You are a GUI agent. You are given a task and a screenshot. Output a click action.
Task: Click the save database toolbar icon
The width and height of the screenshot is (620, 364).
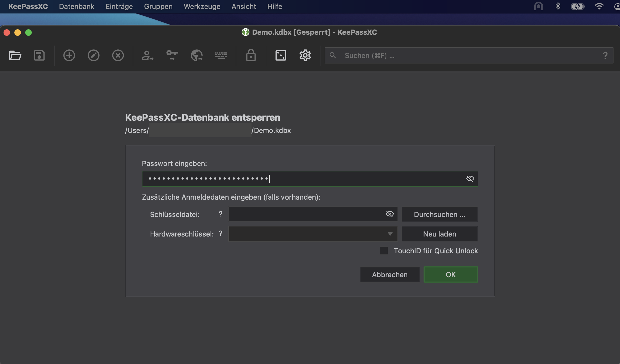[39, 56]
